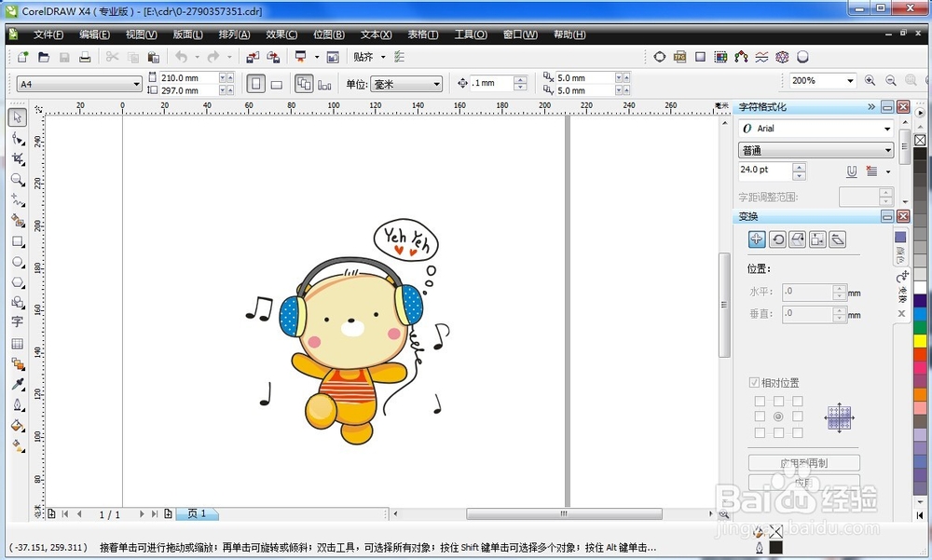The width and height of the screenshot is (932, 560).
Task: Click the underline U button
Action: [851, 171]
